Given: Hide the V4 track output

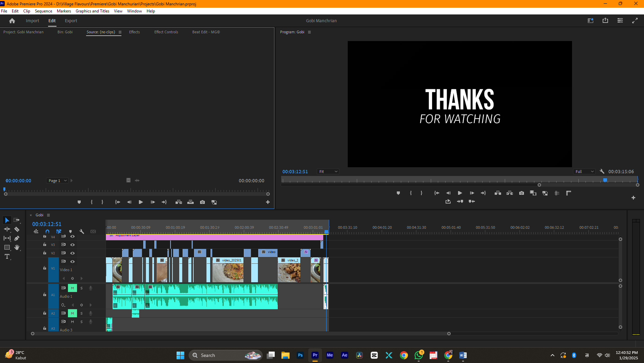Looking at the screenshot, I should coord(72,237).
